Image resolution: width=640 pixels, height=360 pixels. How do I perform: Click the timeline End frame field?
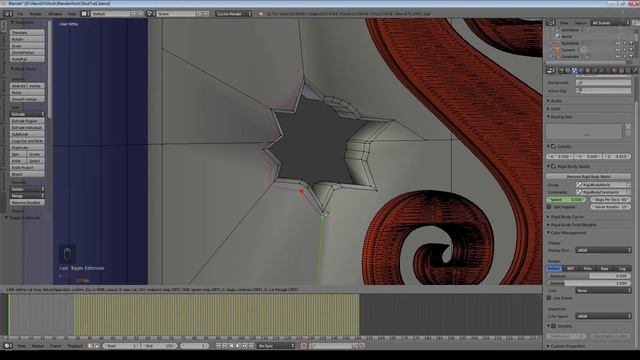(159, 346)
